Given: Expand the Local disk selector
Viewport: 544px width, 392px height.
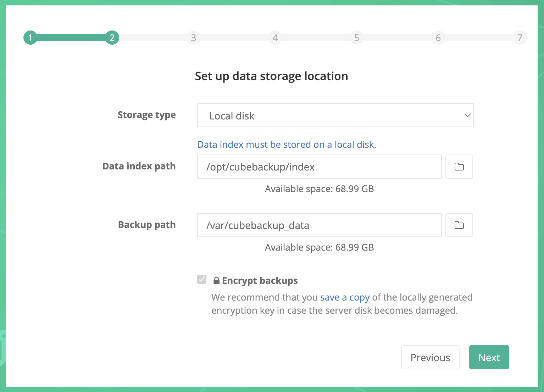Looking at the screenshot, I should coord(335,115).
